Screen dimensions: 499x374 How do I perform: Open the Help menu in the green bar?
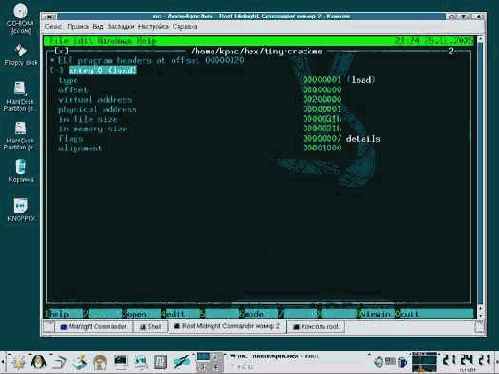[147, 41]
